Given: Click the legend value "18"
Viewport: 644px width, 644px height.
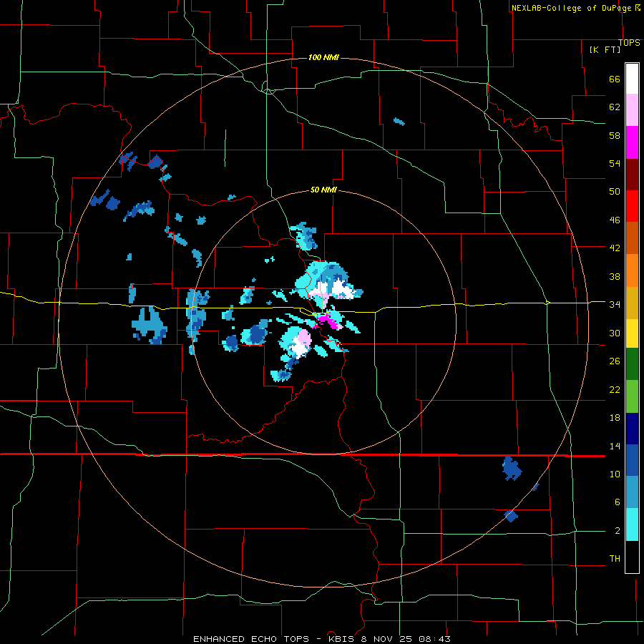Looking at the screenshot, I should [615, 418].
